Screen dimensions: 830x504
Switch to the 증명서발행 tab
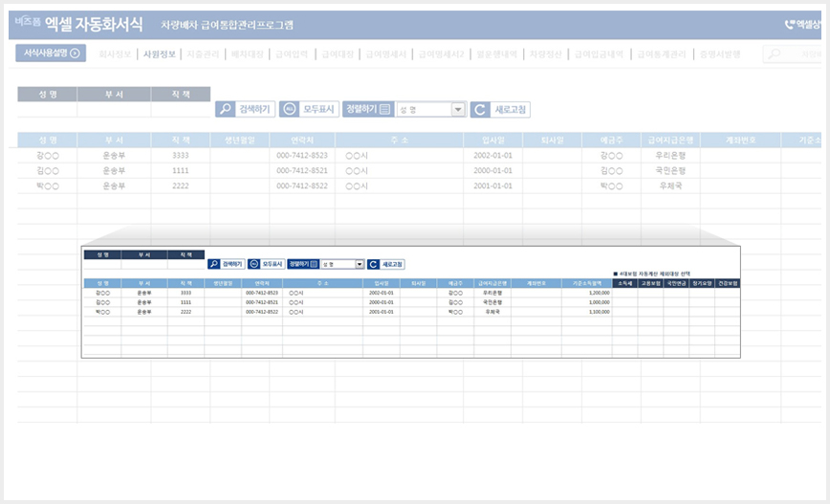click(720, 54)
